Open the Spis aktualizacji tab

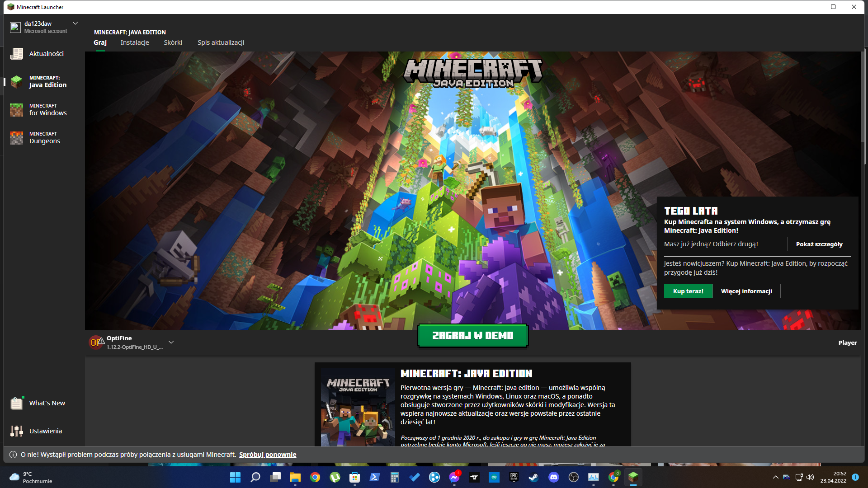click(x=221, y=42)
